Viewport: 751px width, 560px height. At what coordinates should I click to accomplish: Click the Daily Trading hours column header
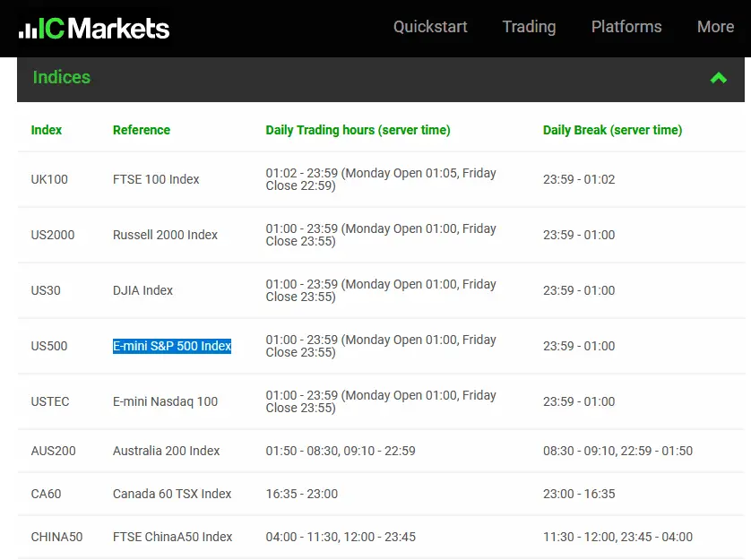358,130
